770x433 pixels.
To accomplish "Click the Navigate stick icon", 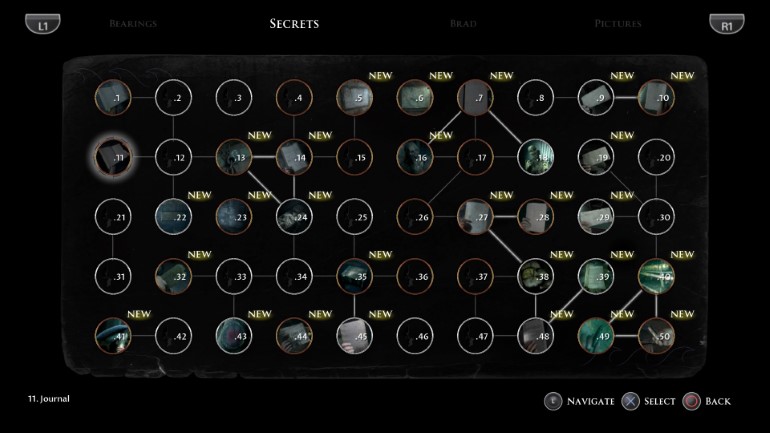I will point(552,401).
